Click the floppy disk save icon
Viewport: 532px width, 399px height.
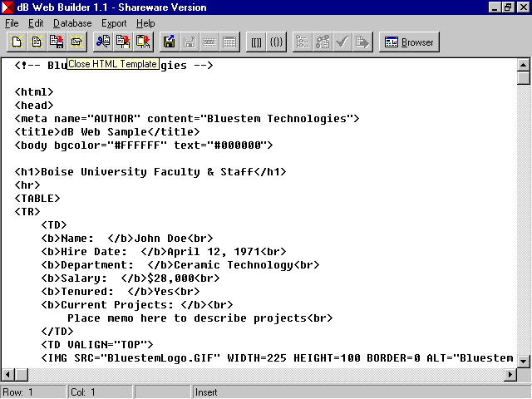170,42
